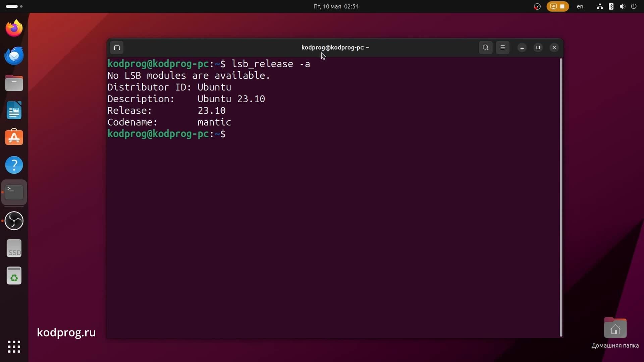Click the OBS tray indicator icon

click(537, 6)
